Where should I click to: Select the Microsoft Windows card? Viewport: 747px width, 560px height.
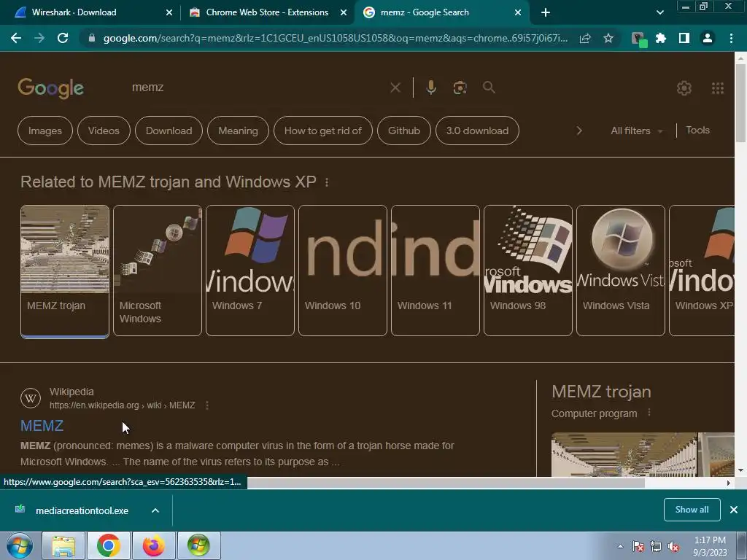coord(158,271)
